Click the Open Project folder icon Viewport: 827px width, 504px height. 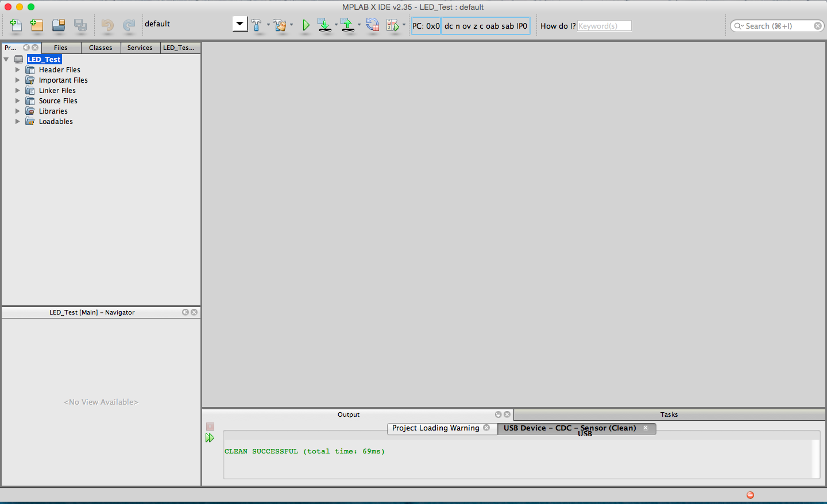coord(59,25)
